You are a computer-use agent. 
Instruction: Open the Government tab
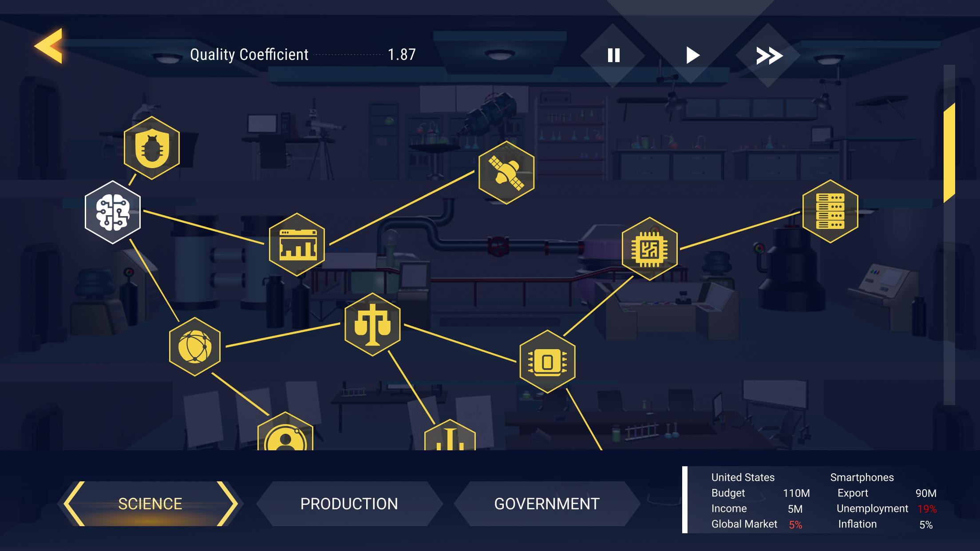[x=547, y=504]
